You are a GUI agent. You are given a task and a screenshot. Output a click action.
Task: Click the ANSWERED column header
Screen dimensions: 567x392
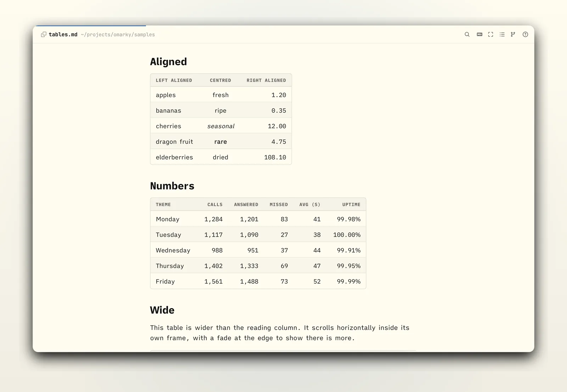click(246, 205)
